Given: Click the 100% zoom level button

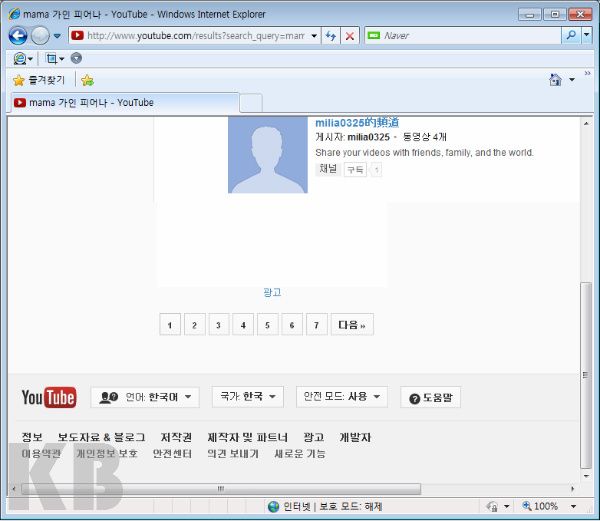Looking at the screenshot, I should (x=540, y=506).
